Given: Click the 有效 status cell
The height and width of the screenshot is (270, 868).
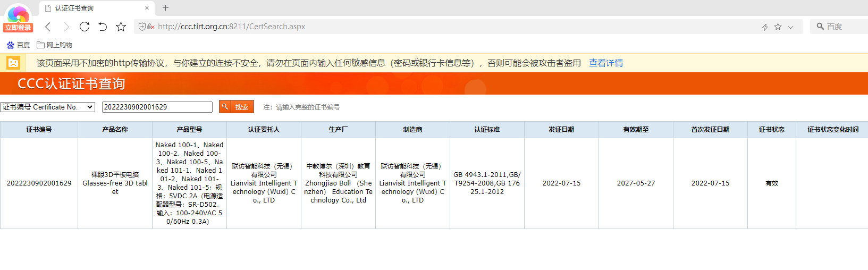Looking at the screenshot, I should [x=772, y=183].
